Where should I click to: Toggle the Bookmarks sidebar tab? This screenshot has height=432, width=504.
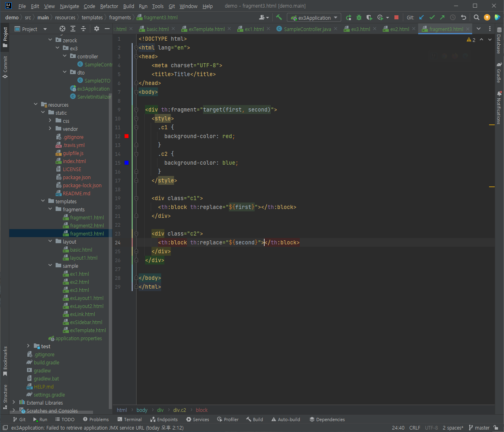coord(5,361)
